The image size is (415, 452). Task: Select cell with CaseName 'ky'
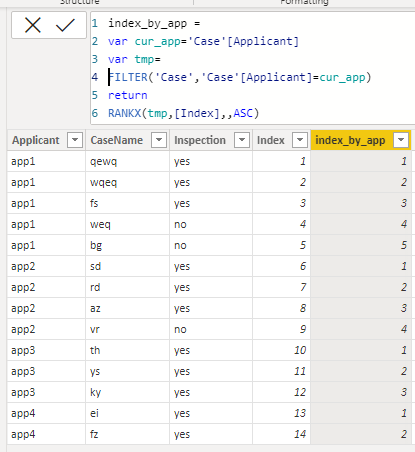pyautogui.click(x=127, y=392)
